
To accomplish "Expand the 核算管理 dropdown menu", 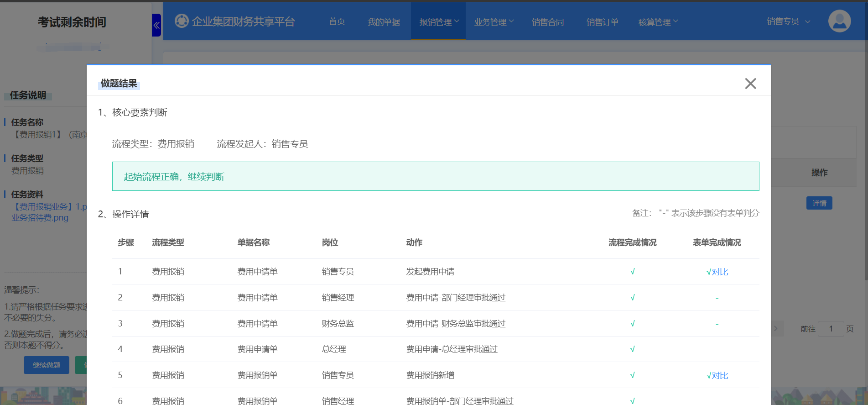I will pyautogui.click(x=658, y=22).
